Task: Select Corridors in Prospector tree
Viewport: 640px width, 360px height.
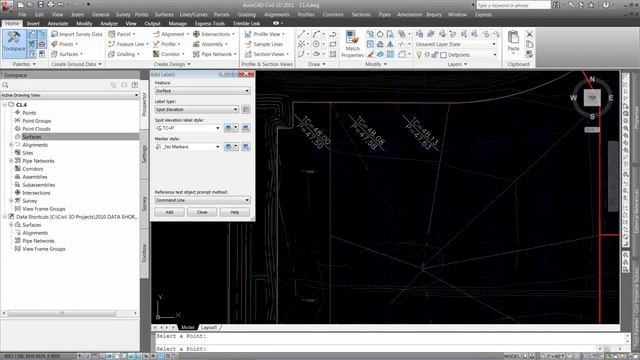Action: click(x=33, y=169)
